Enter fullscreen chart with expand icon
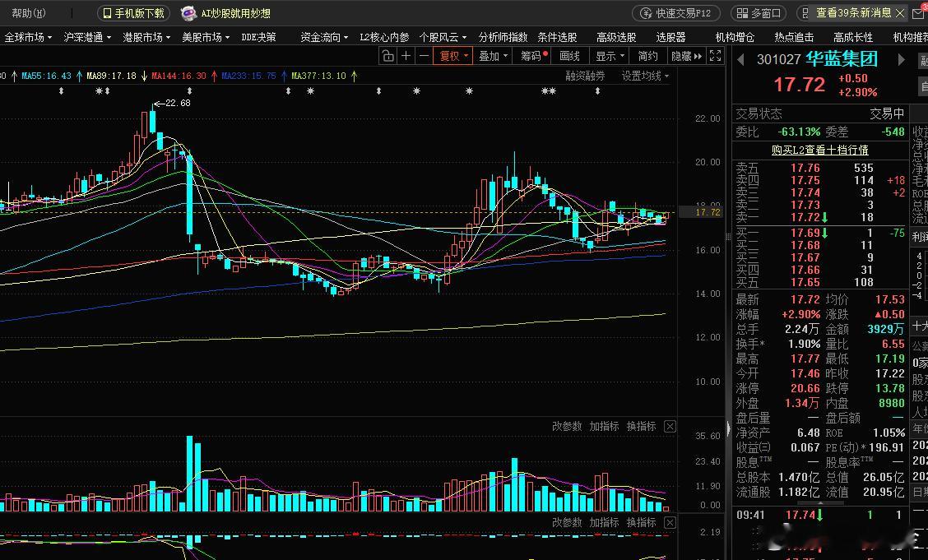The width and height of the screenshot is (928, 560). pos(715,56)
